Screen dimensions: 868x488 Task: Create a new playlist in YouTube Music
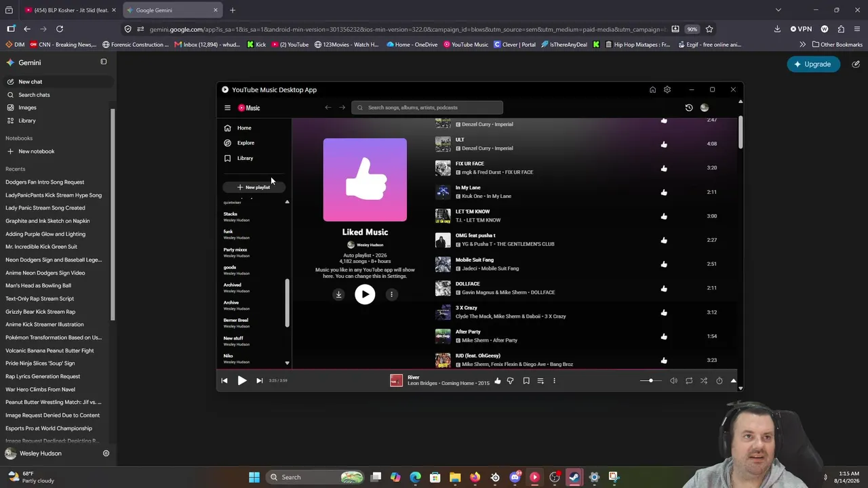pyautogui.click(x=254, y=187)
